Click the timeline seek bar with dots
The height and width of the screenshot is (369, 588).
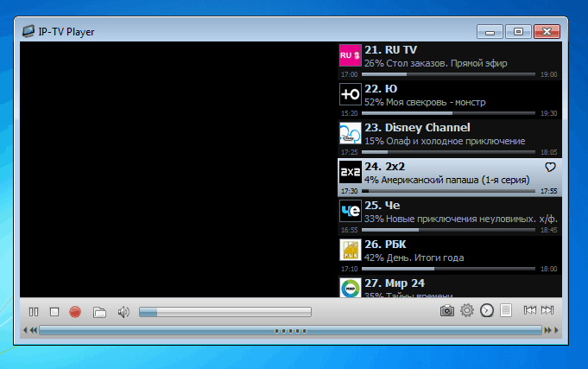(x=291, y=331)
